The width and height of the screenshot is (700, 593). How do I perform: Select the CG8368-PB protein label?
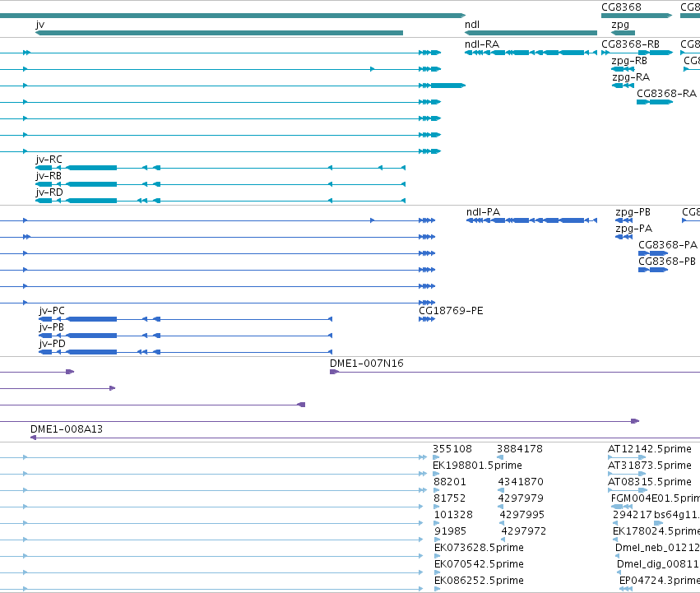click(667, 262)
